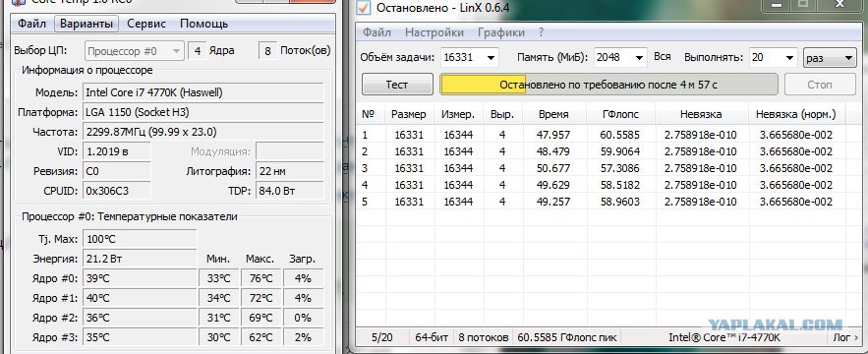Sort by the Время column header
This screenshot has width=868, height=354.
[553, 115]
